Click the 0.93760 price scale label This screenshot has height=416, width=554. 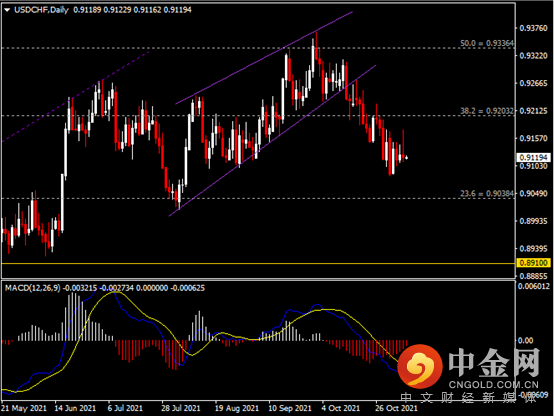point(534,28)
